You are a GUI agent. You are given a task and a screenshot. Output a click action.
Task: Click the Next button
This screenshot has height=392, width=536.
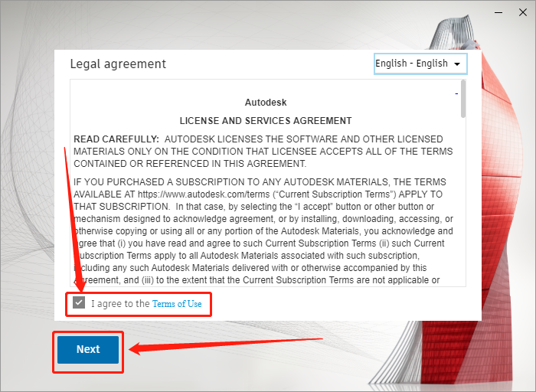88,349
